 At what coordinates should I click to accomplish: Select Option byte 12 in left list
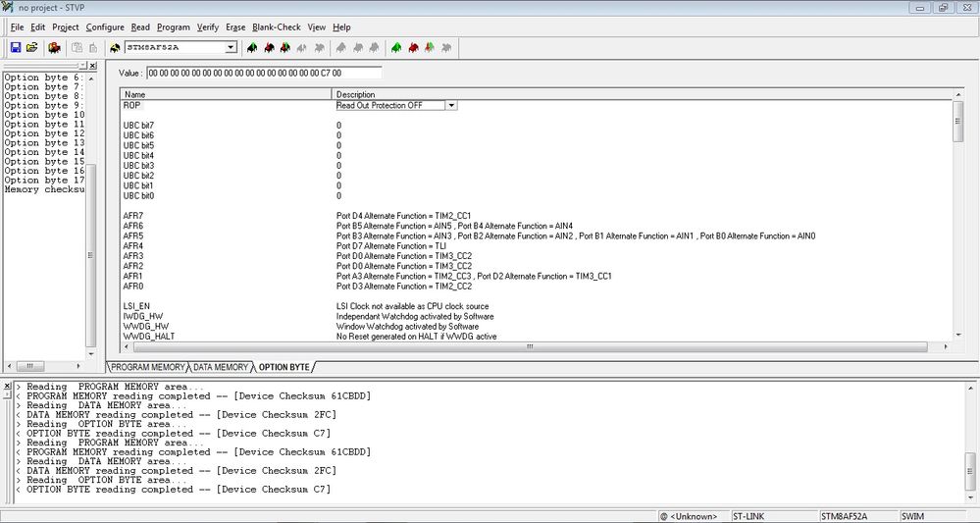(44, 133)
